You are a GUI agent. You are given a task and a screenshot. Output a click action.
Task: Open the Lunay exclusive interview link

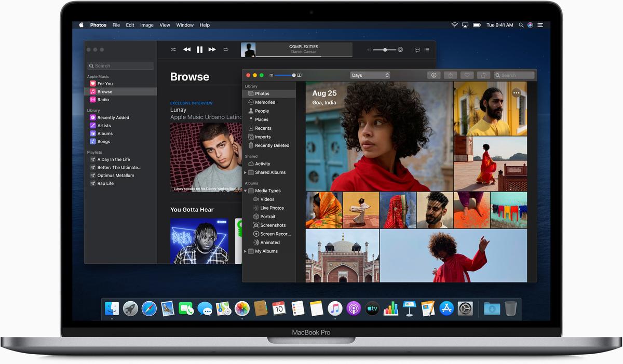pyautogui.click(x=191, y=103)
